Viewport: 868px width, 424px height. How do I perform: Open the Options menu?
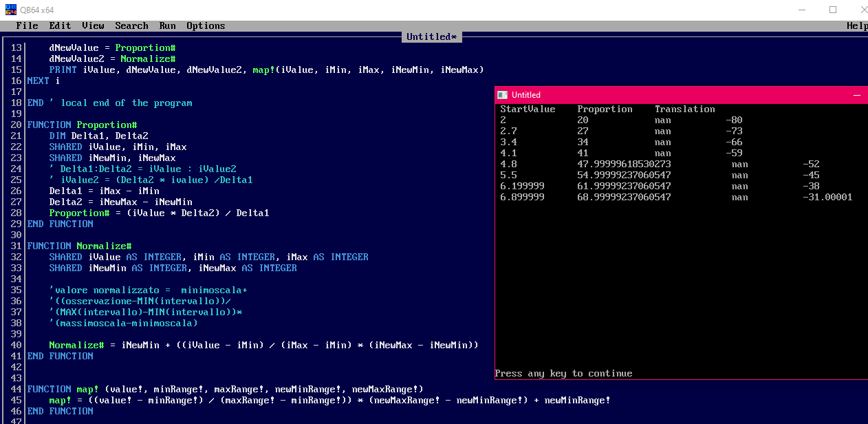click(x=206, y=25)
